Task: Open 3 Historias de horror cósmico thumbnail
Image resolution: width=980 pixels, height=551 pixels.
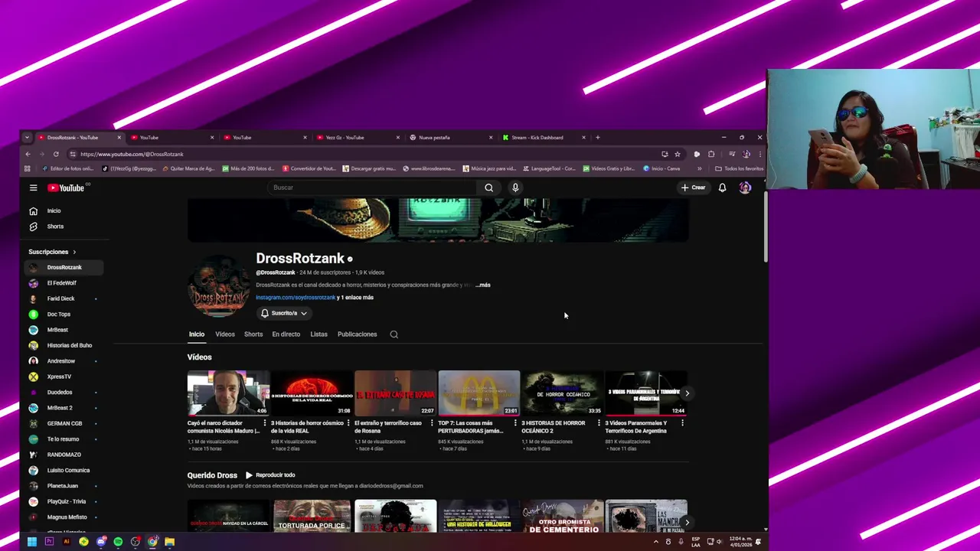Action: (312, 393)
